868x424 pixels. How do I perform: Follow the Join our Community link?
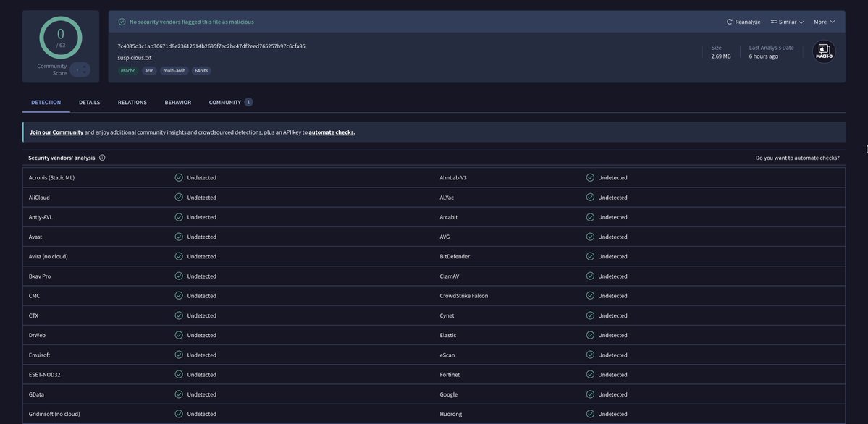point(56,132)
